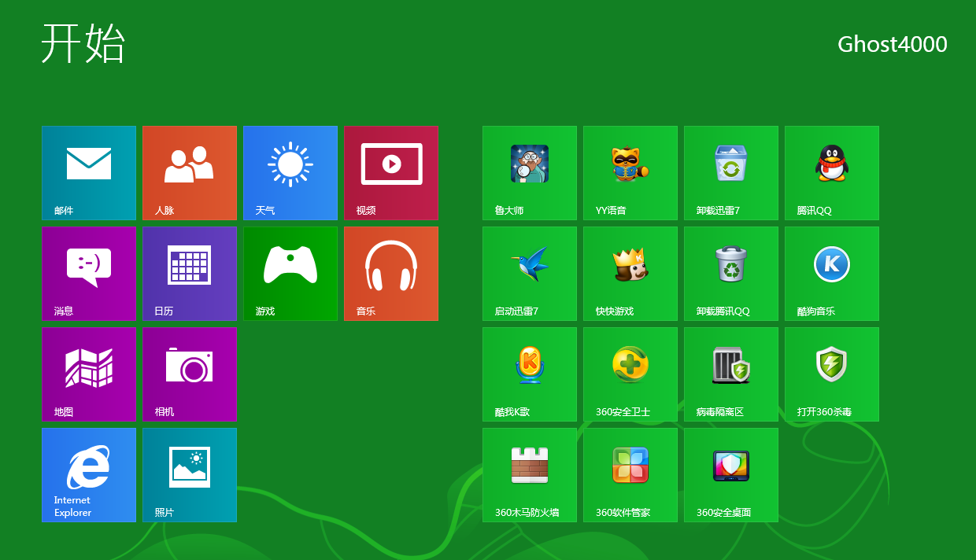
Task: Open the 天气 weather tile
Action: click(290, 173)
